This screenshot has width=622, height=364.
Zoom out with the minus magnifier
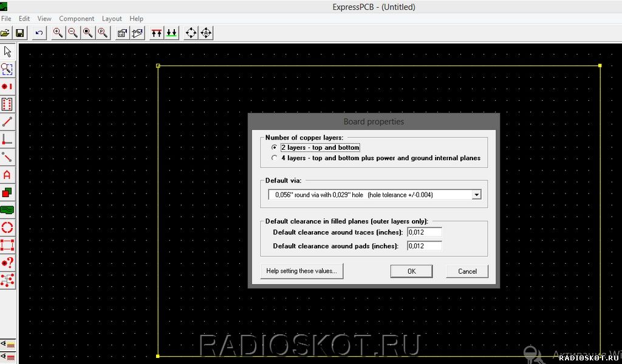[73, 33]
